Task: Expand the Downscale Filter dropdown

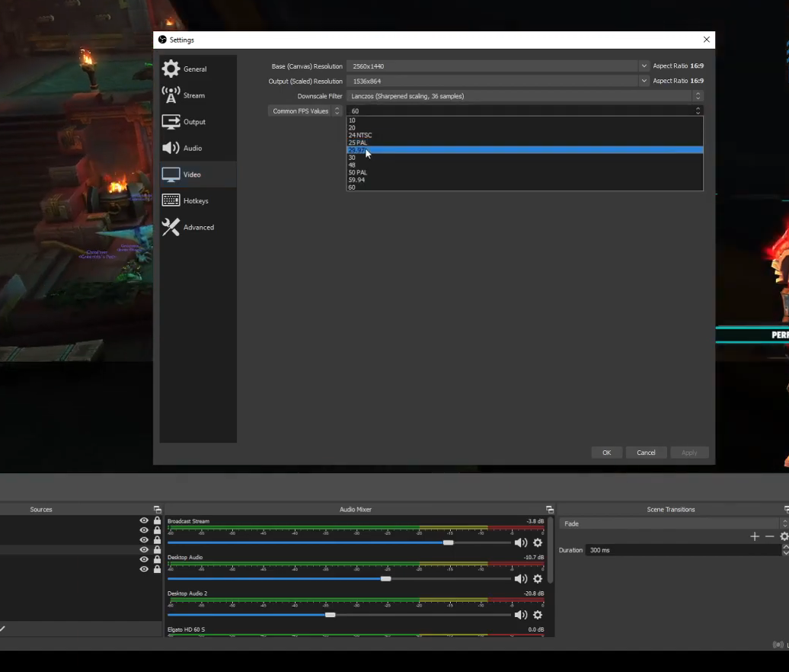Action: click(697, 96)
